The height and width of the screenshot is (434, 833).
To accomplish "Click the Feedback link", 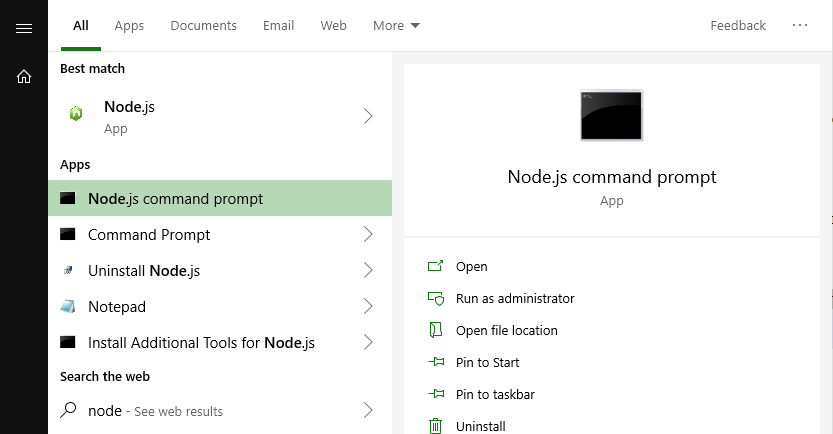I will (x=738, y=26).
